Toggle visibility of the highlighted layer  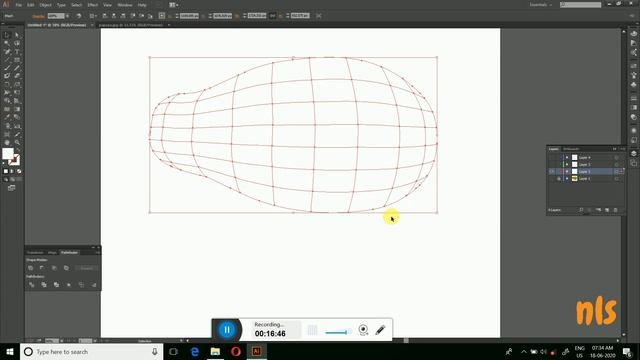[552, 171]
